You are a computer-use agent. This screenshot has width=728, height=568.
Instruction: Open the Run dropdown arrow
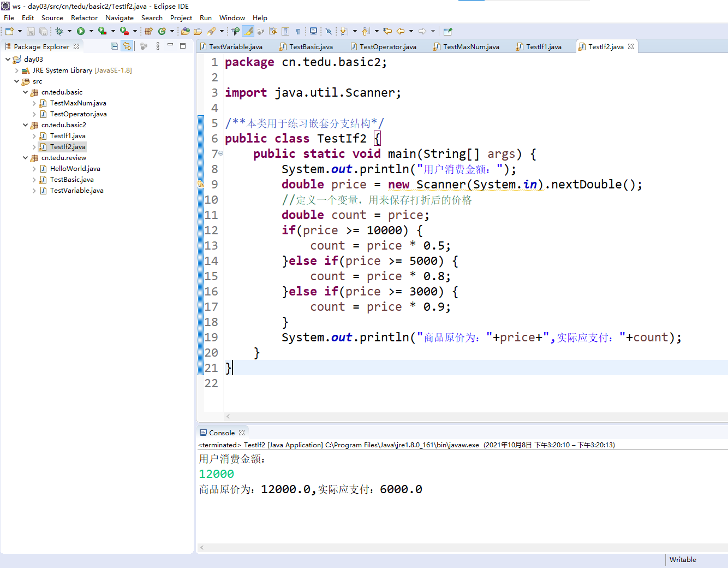pyautogui.click(x=91, y=31)
